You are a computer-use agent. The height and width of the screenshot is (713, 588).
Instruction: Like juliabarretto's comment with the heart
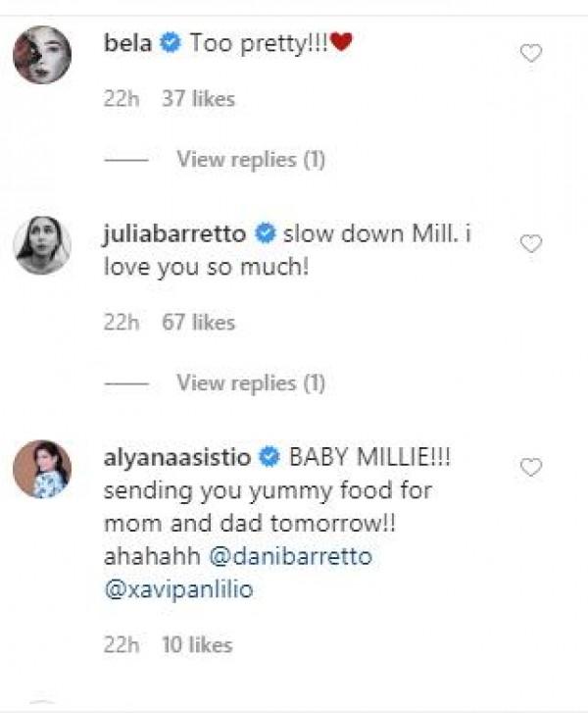coord(530,244)
